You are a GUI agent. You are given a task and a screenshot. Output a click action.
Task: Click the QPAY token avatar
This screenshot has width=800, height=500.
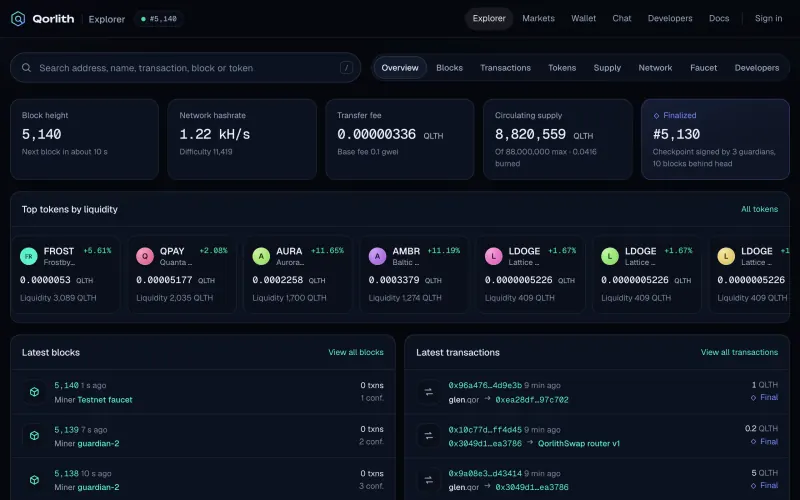tap(145, 256)
